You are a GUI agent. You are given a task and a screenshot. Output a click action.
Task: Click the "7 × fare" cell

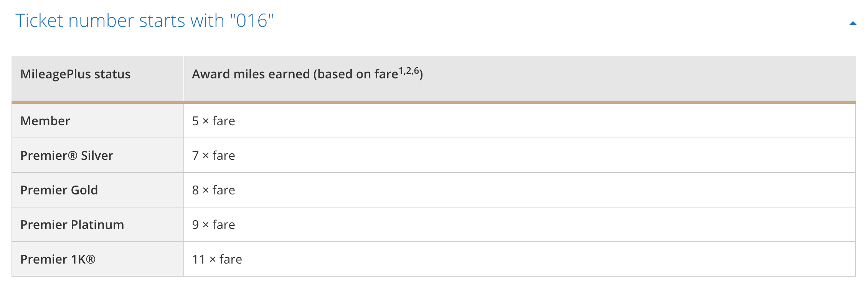point(213,156)
